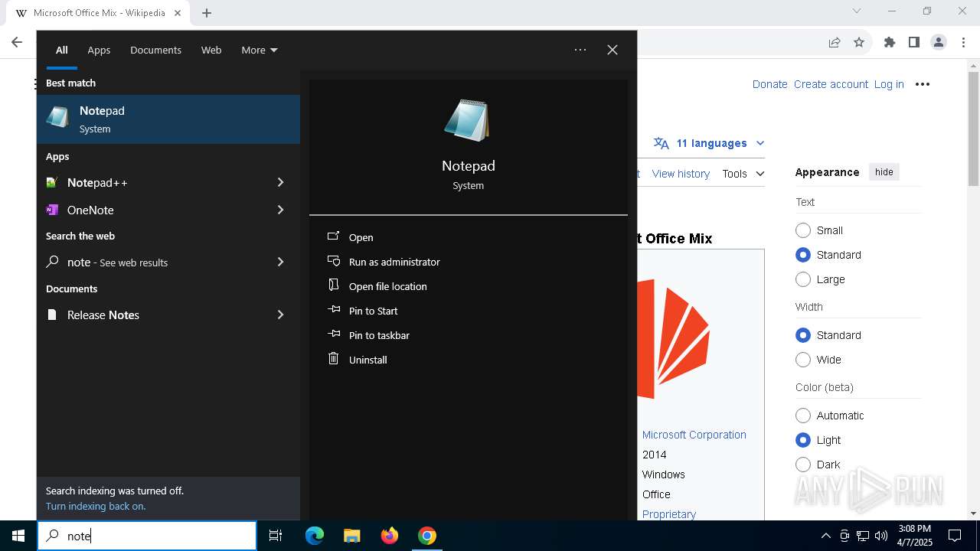980x551 pixels.
Task: Open the notification center icon
Action: 955,536
